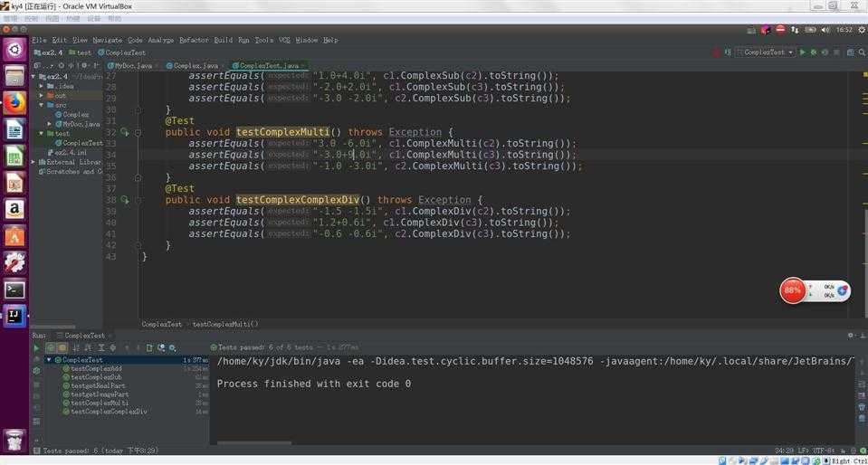Open Search Everywhere magnifier icon
Viewport: 868px width, 465px height.
[862, 52]
